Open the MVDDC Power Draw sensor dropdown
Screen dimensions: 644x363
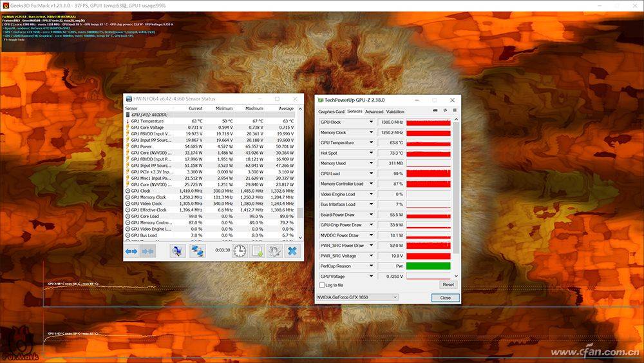click(x=371, y=235)
